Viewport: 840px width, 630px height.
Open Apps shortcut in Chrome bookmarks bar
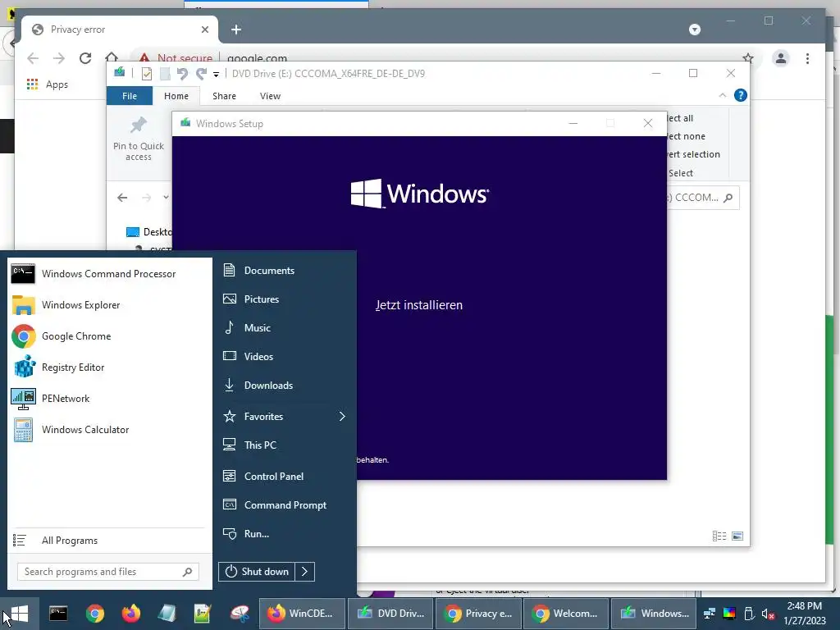tap(47, 84)
